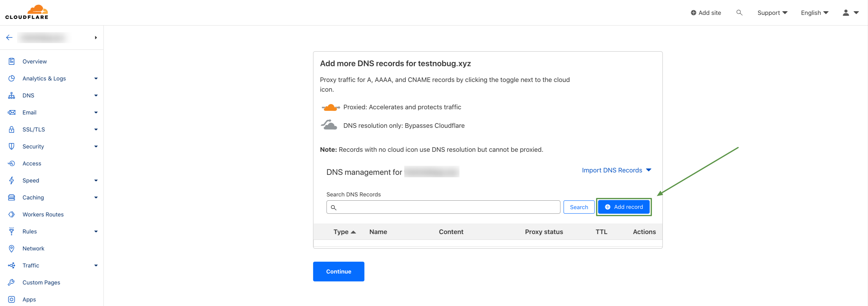Image resolution: width=868 pixels, height=306 pixels.
Task: Expand Analytics & Logs submenu arrow
Action: click(x=96, y=79)
